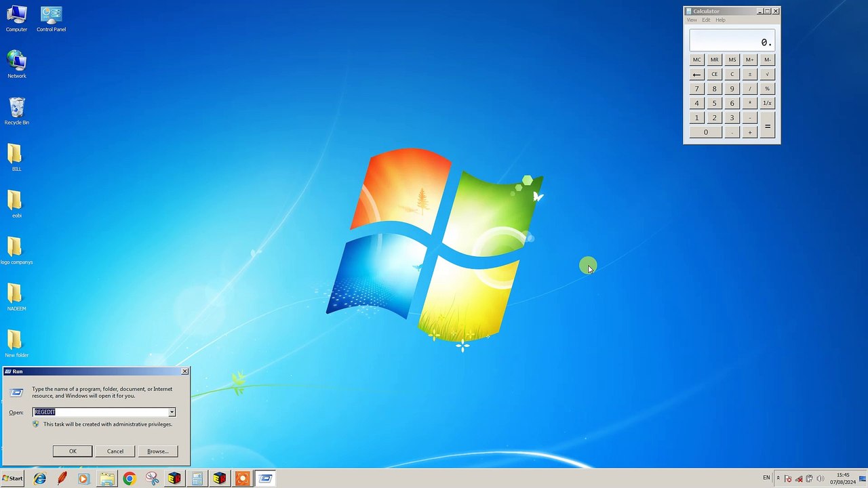Show hidden system tray icons
The width and height of the screenshot is (868, 488).
tap(778, 479)
